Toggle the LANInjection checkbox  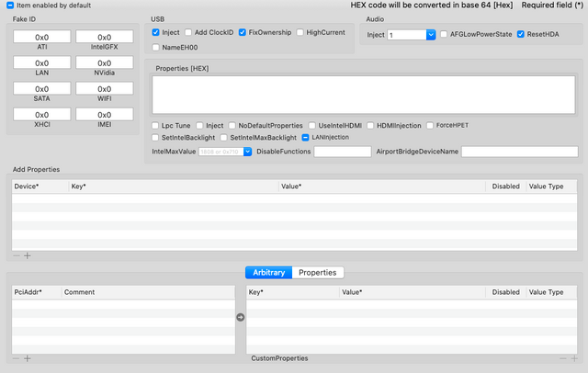(x=305, y=138)
